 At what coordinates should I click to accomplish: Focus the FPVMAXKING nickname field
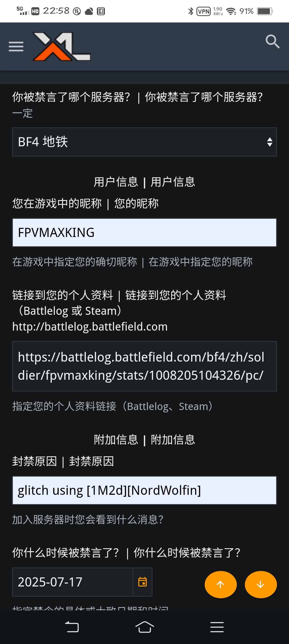pyautogui.click(x=144, y=232)
